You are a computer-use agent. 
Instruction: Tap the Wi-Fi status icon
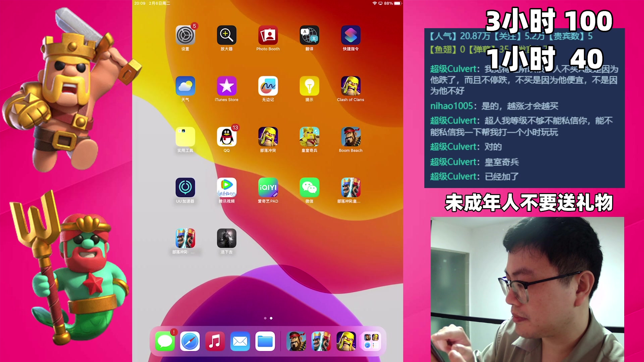click(x=375, y=3)
